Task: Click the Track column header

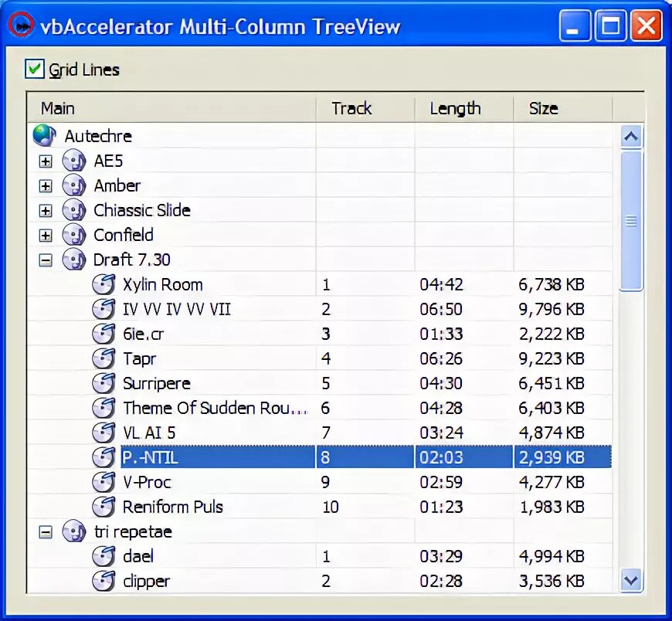Action: click(365, 108)
